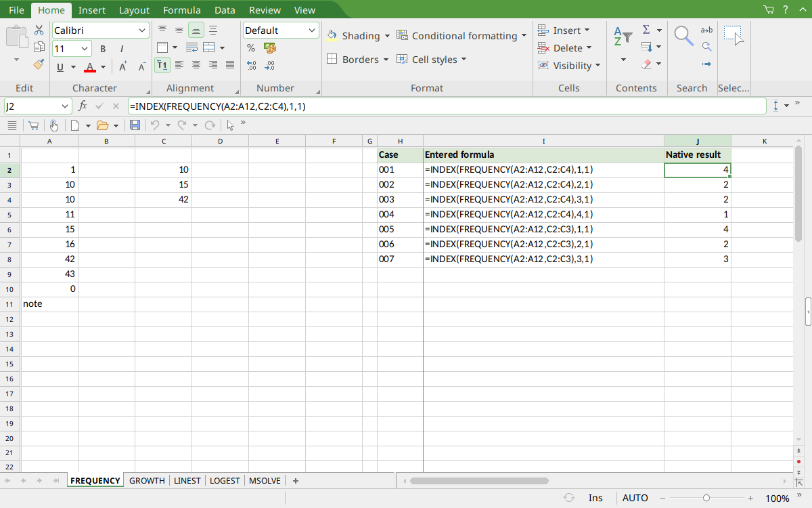This screenshot has height=508, width=812.
Task: Switch to the GROWTH sheet tab
Action: pyautogui.click(x=147, y=480)
